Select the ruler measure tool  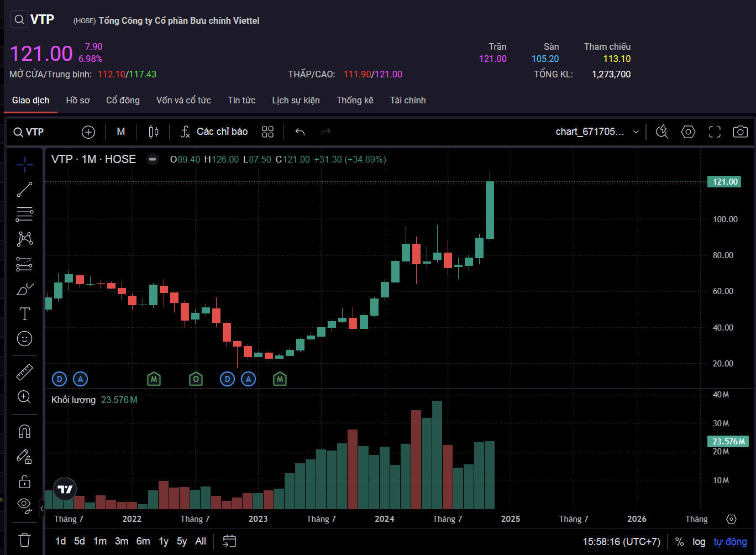pos(24,373)
